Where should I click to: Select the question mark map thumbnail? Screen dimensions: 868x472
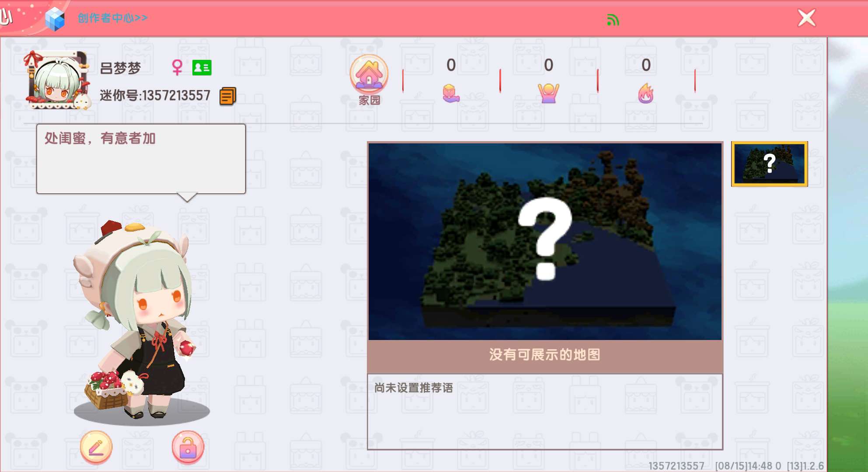click(769, 164)
